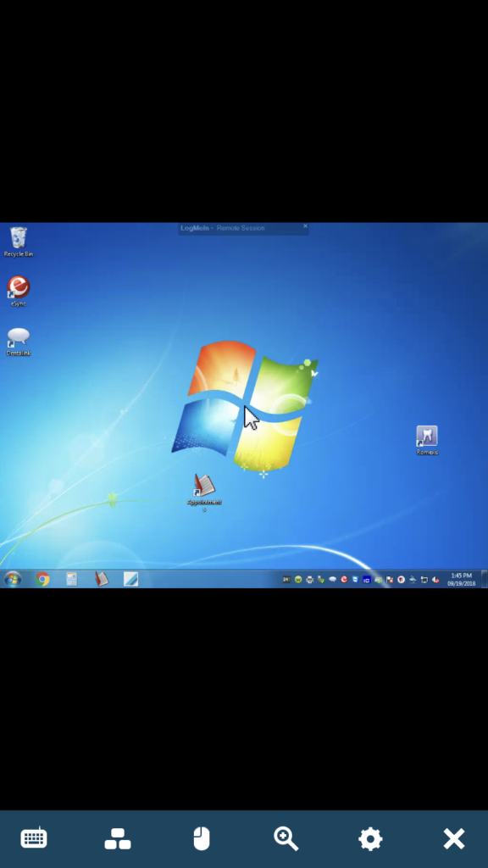Open the clock showing 1:45 PM
This screenshot has width=488, height=868.
462,580
